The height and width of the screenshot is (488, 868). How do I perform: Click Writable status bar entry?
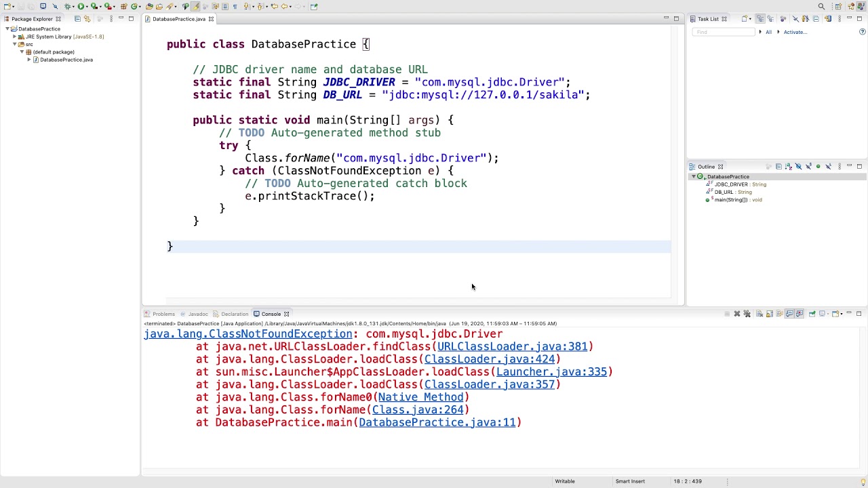[565, 481]
